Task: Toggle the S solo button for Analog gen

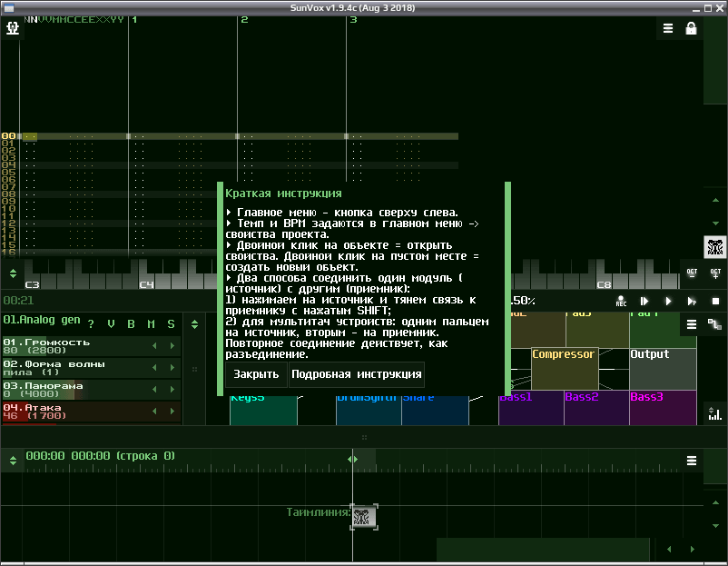Action: tap(171, 324)
